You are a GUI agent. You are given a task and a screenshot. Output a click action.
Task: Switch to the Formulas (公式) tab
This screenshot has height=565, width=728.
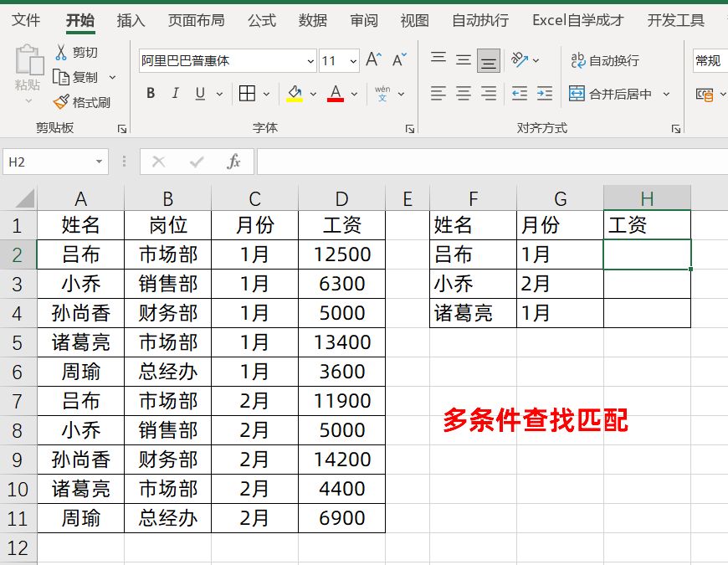click(x=262, y=20)
